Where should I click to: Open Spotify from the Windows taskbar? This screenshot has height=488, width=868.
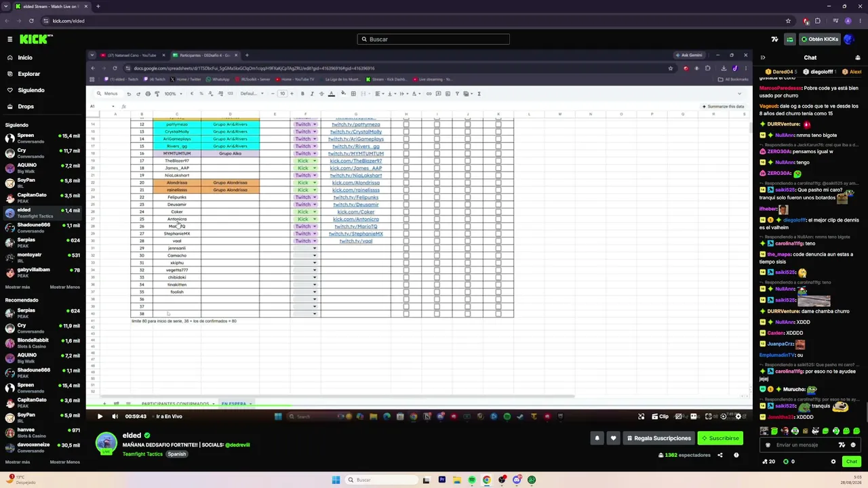pyautogui.click(x=472, y=480)
